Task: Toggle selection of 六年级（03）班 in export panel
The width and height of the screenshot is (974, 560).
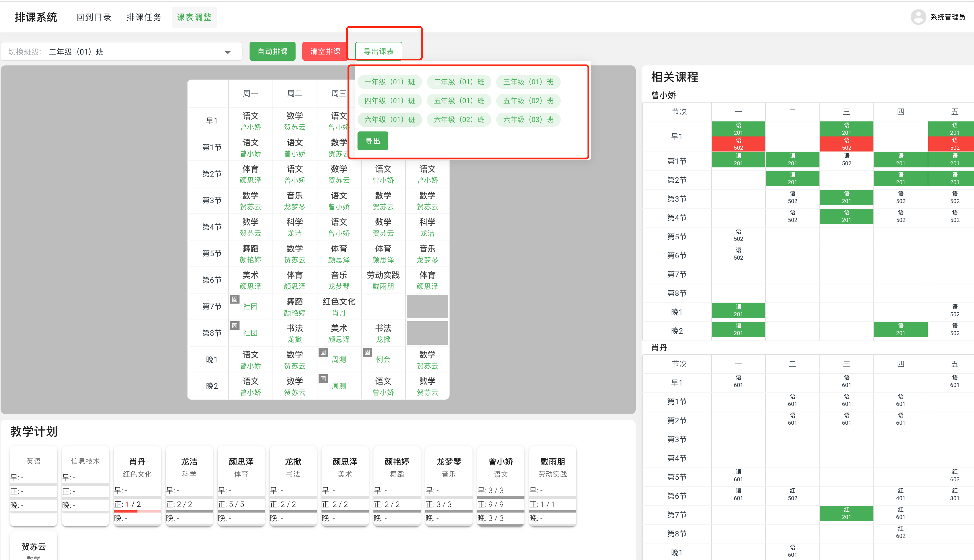Action: pos(528,119)
